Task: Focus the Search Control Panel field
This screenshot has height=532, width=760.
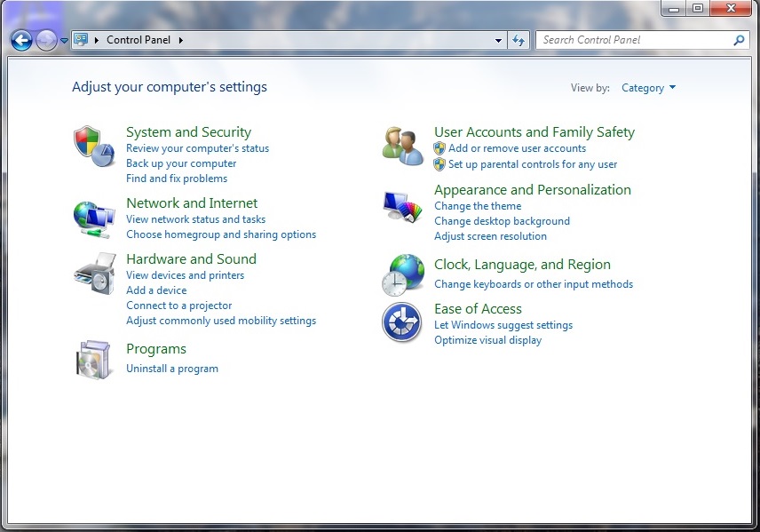Action: (x=642, y=40)
